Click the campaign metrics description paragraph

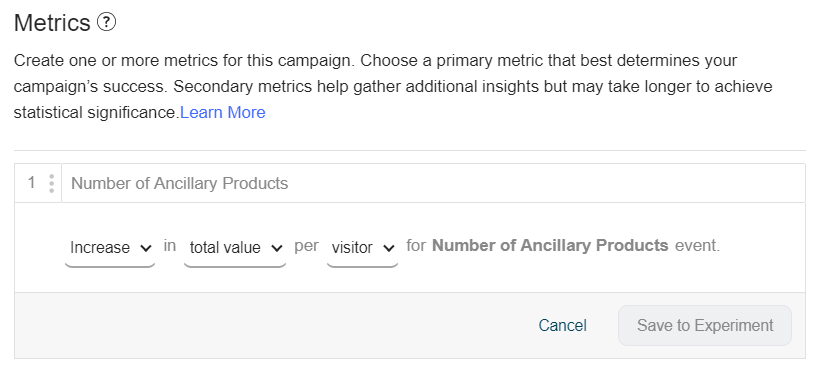click(x=393, y=86)
